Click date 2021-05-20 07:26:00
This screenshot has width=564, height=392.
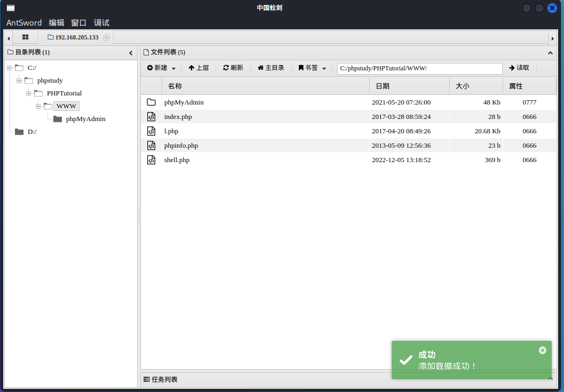tap(401, 102)
